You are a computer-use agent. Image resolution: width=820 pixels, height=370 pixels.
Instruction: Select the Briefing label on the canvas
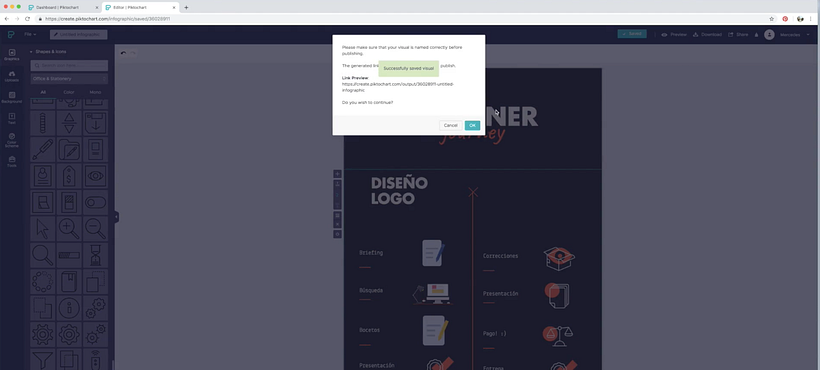[371, 253]
